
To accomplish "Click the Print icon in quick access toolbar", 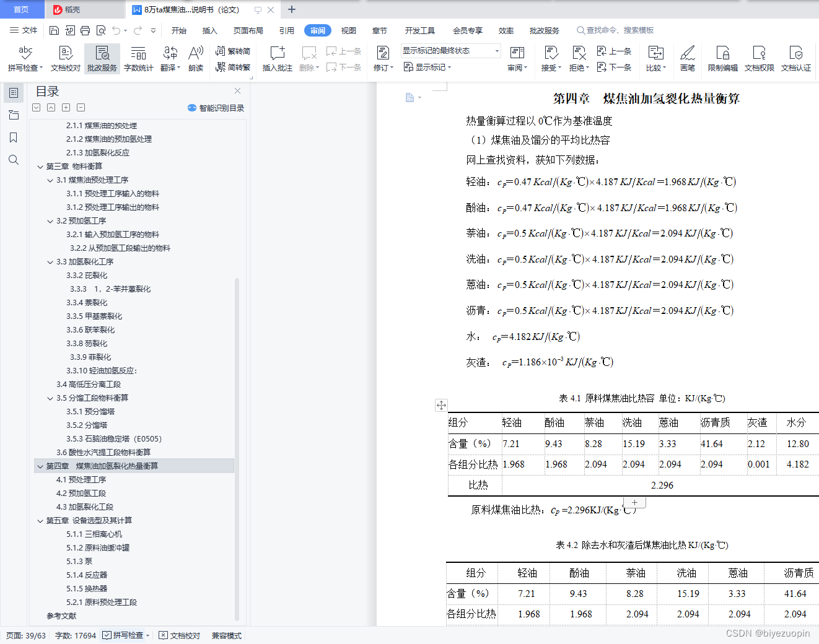I will (x=85, y=30).
